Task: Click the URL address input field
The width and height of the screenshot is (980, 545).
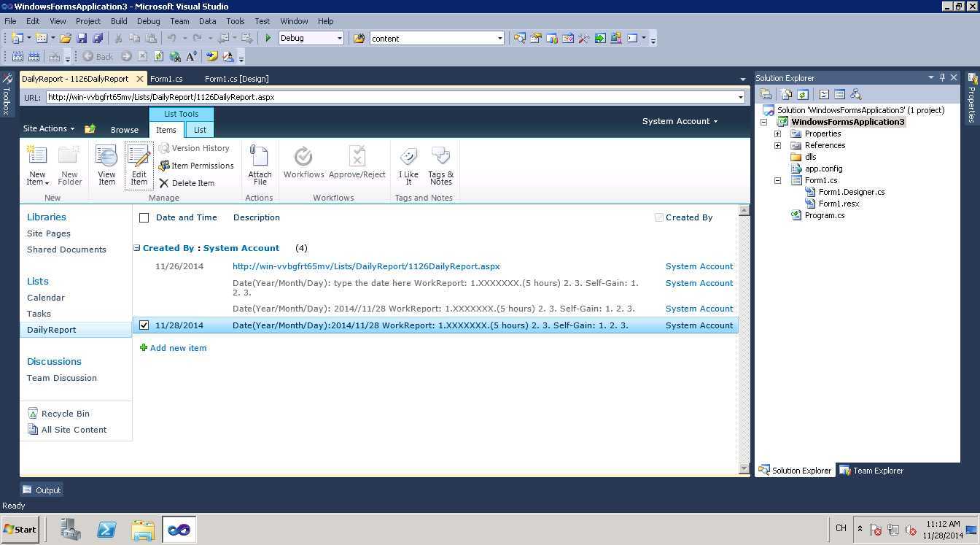Action: (x=391, y=97)
